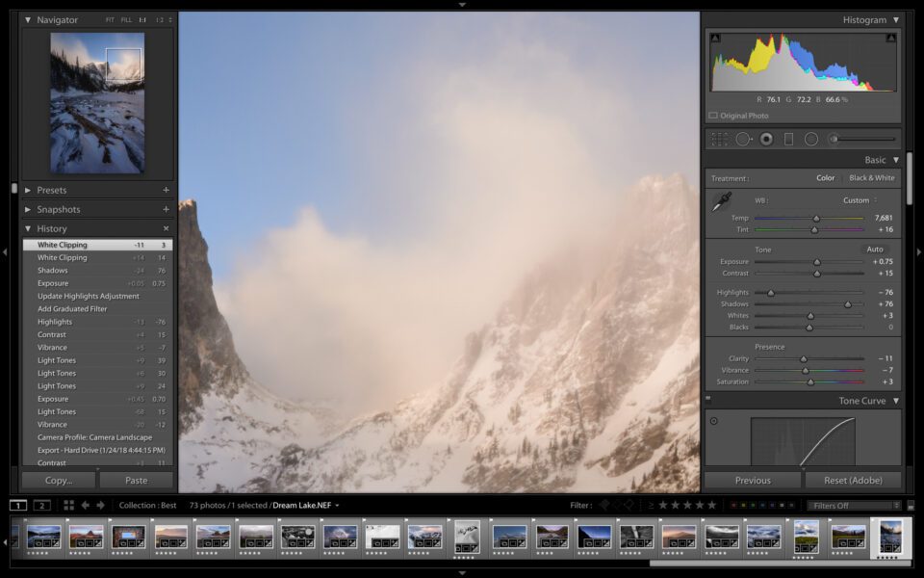Click the Previous button
924x578 pixels.
point(753,480)
